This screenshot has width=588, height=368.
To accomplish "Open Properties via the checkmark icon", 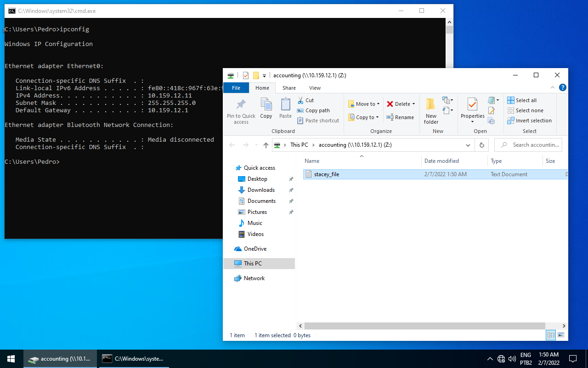I will [472, 104].
